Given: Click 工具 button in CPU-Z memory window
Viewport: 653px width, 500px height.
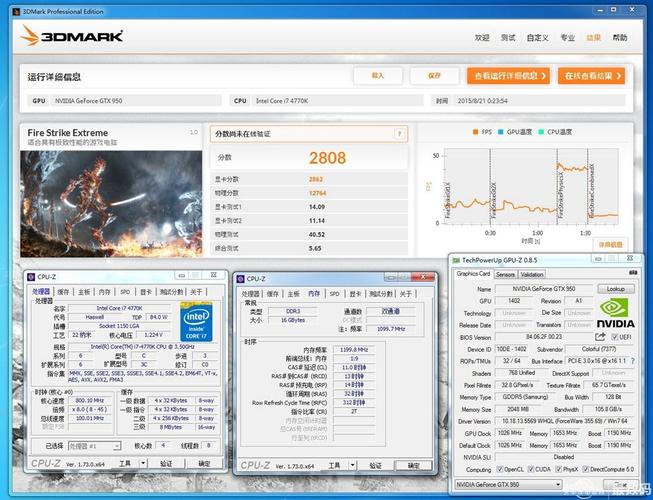Looking at the screenshot, I should [334, 465].
